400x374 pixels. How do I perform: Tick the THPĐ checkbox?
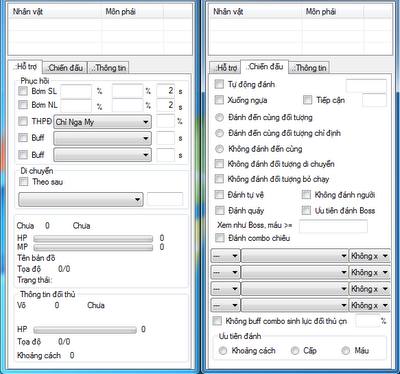tap(23, 121)
